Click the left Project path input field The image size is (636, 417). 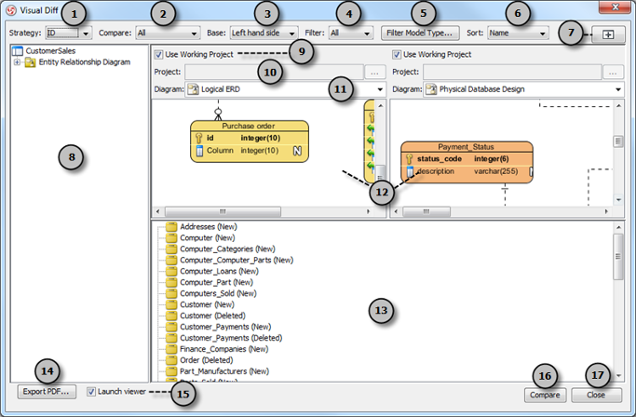[x=274, y=72]
